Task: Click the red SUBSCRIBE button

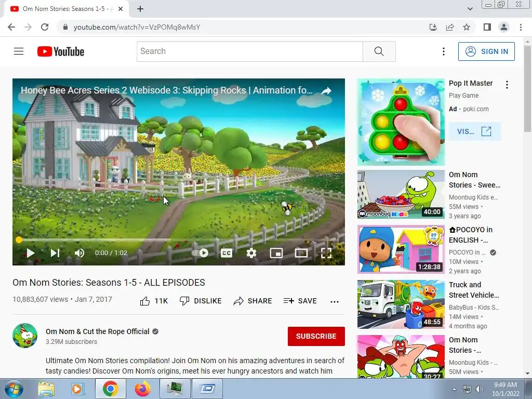Action: (316, 336)
